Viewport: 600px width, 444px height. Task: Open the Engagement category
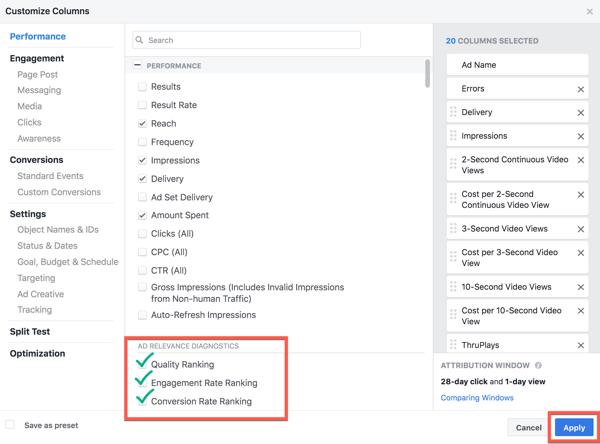coord(37,59)
